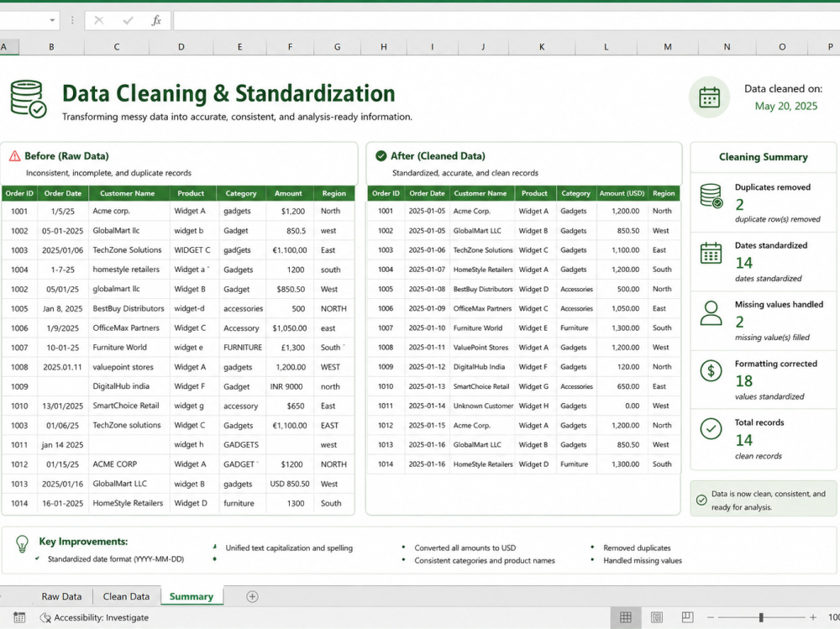The height and width of the screenshot is (629, 840).
Task: Click the calendar icon beside Data cleaned on
Action: 709,97
